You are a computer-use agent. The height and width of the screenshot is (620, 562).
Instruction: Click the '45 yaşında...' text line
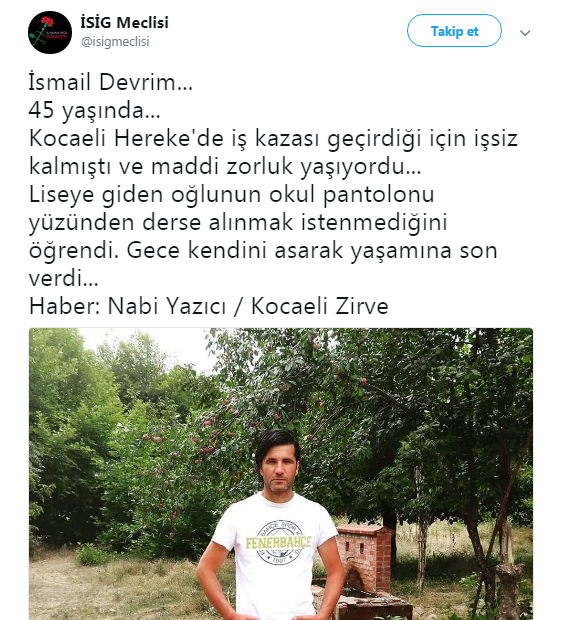point(95,110)
